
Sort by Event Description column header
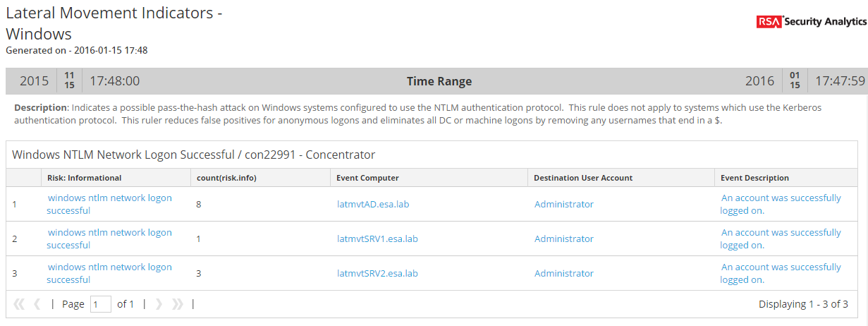(x=755, y=178)
